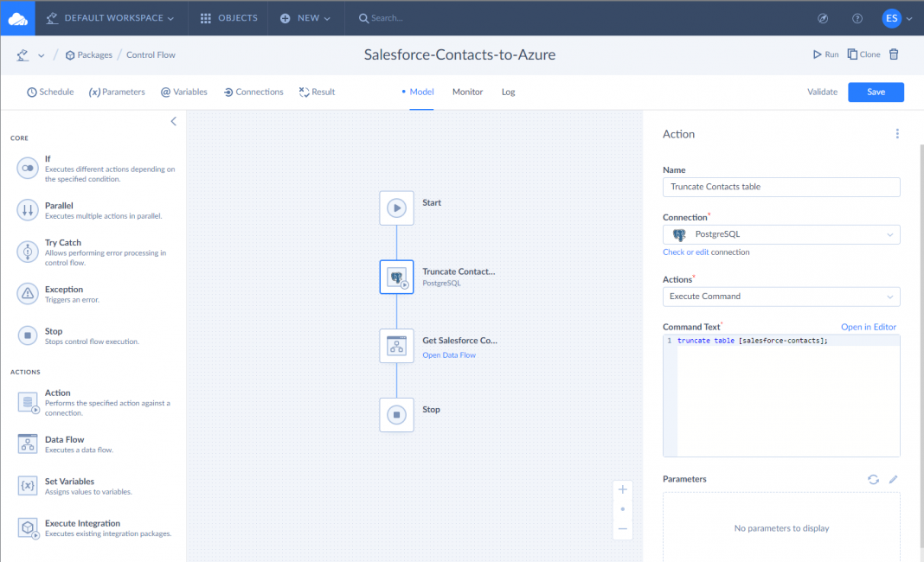Viewport: 924px width, 562px height.
Task: Edit parameters using the pencil icon
Action: [894, 479]
